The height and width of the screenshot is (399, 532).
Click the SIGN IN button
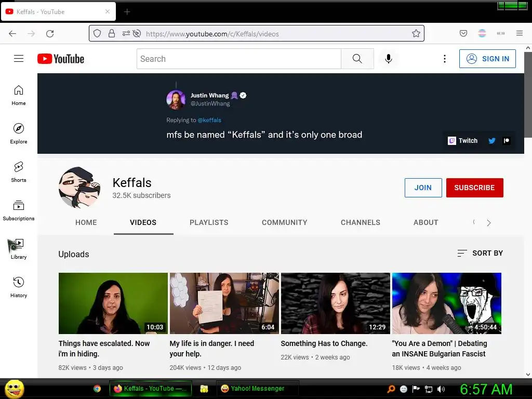[x=487, y=59]
